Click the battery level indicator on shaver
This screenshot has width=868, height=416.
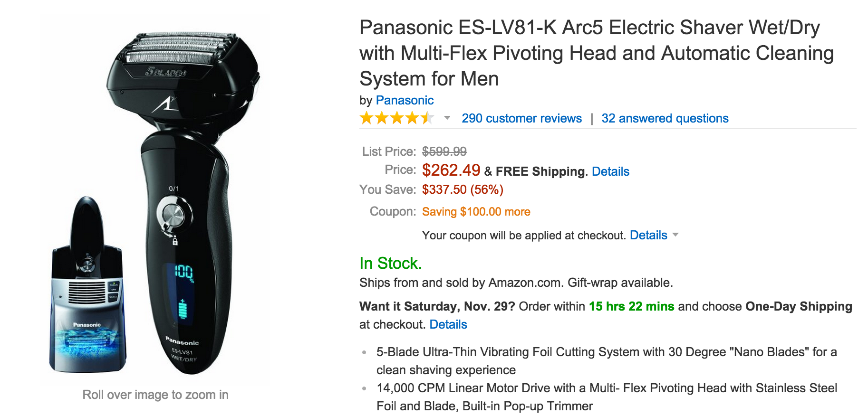click(183, 309)
